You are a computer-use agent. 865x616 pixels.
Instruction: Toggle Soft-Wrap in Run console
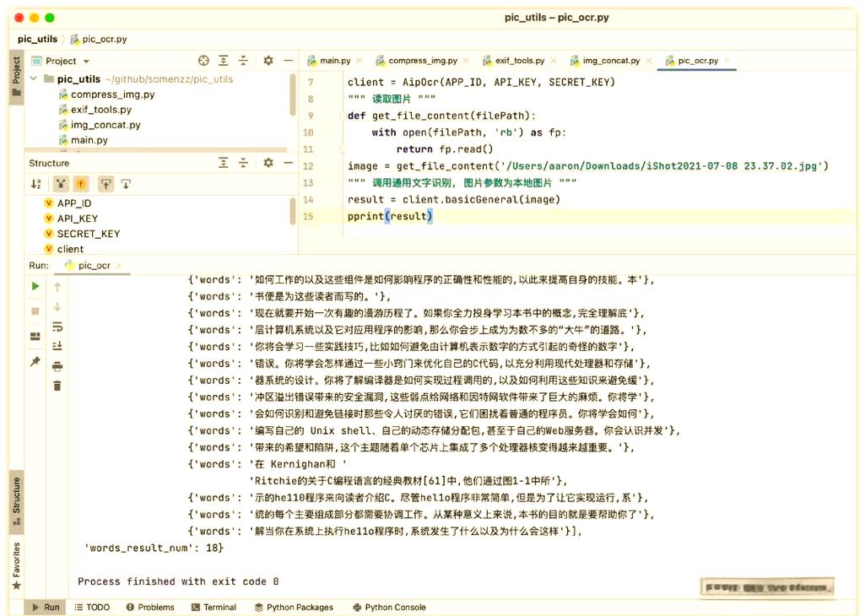(x=57, y=327)
